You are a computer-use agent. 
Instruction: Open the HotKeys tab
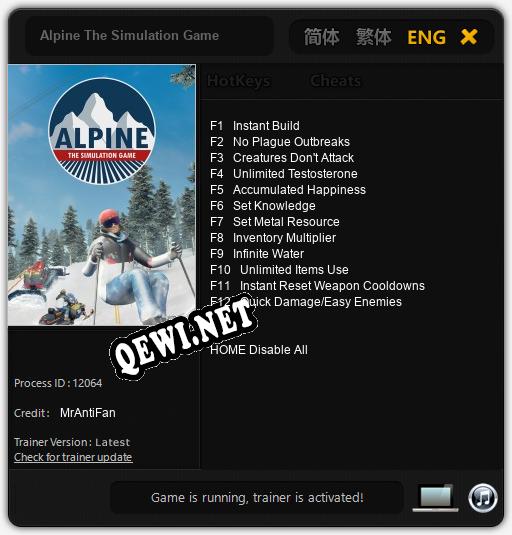[x=239, y=81]
